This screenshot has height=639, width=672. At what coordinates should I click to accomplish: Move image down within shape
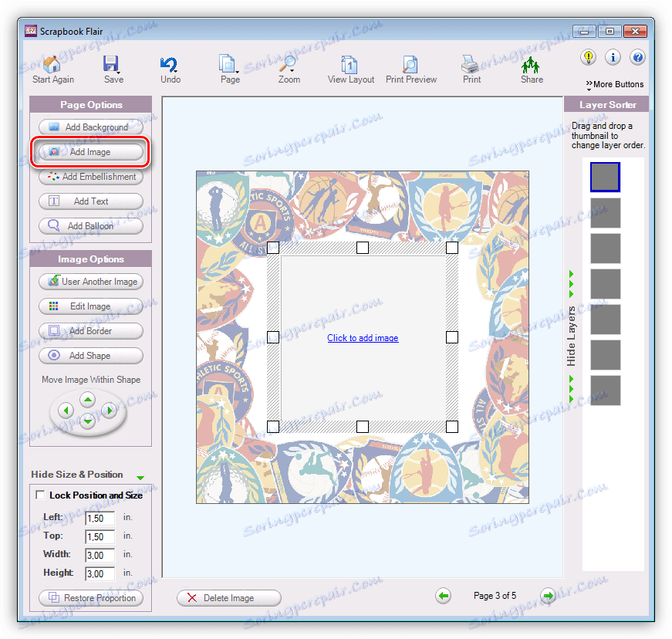click(88, 421)
